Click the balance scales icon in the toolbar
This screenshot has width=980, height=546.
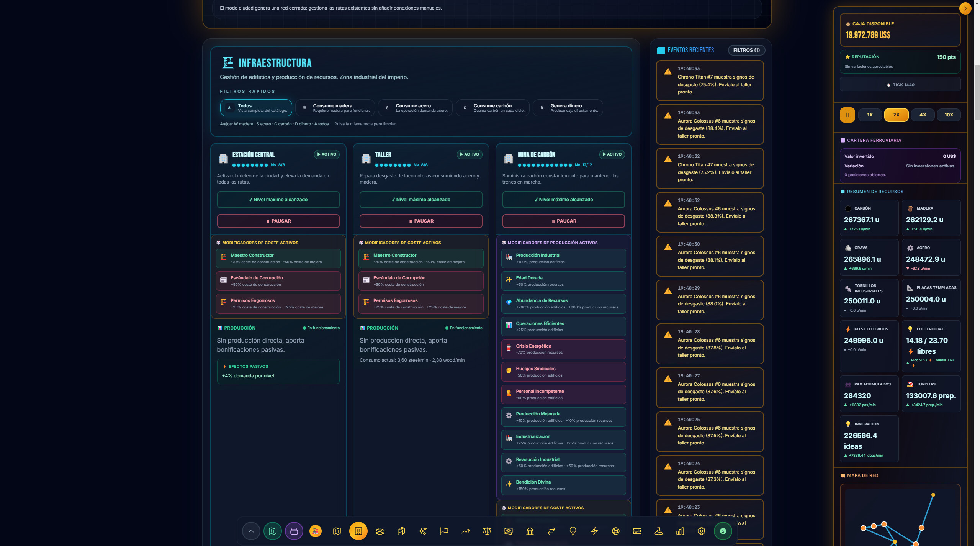click(487, 531)
